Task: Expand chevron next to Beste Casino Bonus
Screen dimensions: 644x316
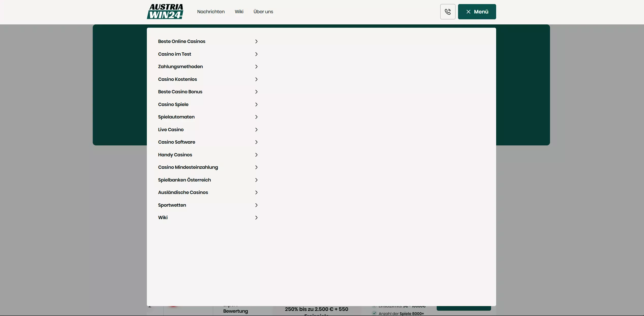Action: (256, 92)
